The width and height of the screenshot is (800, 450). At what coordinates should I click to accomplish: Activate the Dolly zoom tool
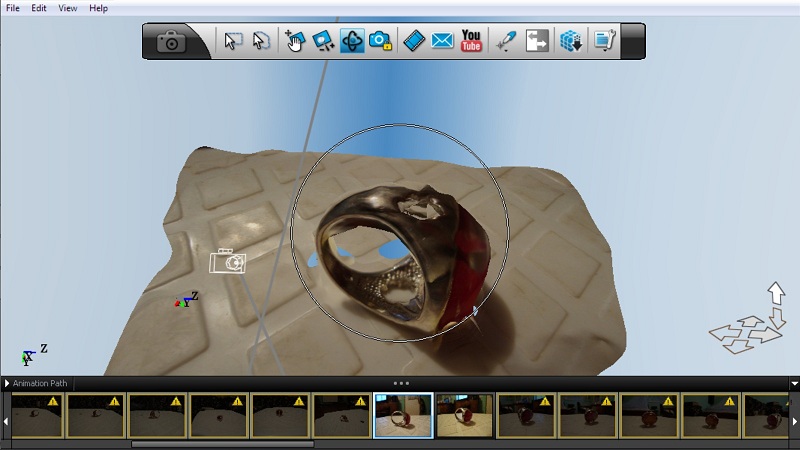point(323,41)
